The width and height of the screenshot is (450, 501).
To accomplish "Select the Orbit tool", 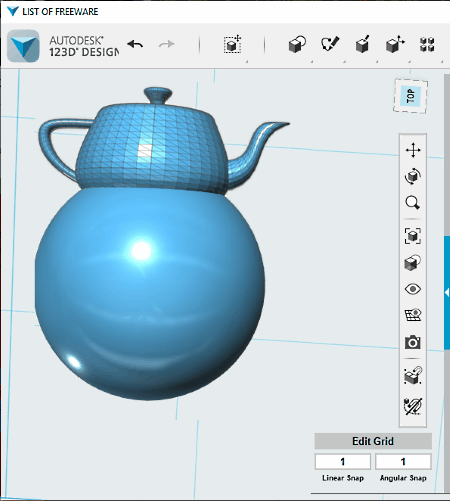I will coord(413,176).
